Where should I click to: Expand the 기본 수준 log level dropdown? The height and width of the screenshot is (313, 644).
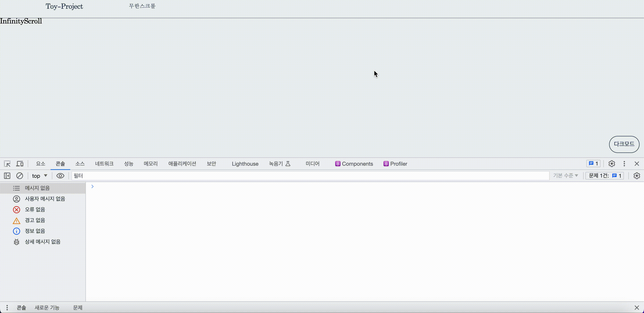click(x=566, y=176)
